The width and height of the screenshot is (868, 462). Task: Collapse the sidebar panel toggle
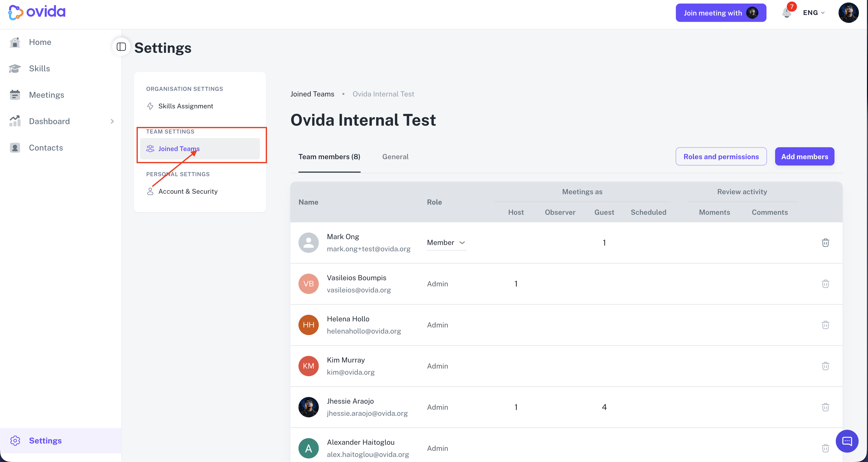[x=121, y=47]
